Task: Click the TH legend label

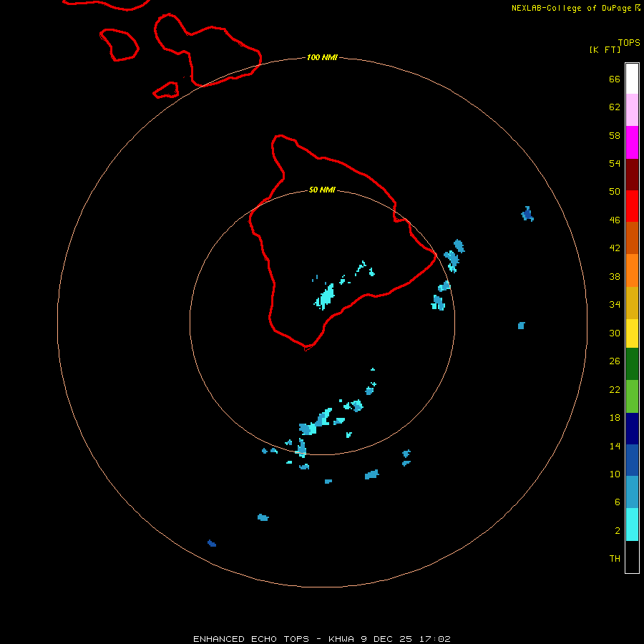Action: point(615,558)
